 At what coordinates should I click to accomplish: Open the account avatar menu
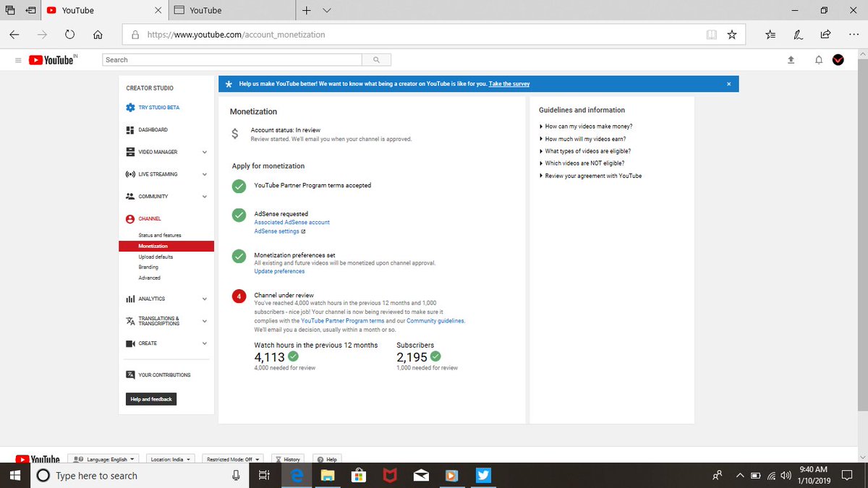(x=838, y=60)
